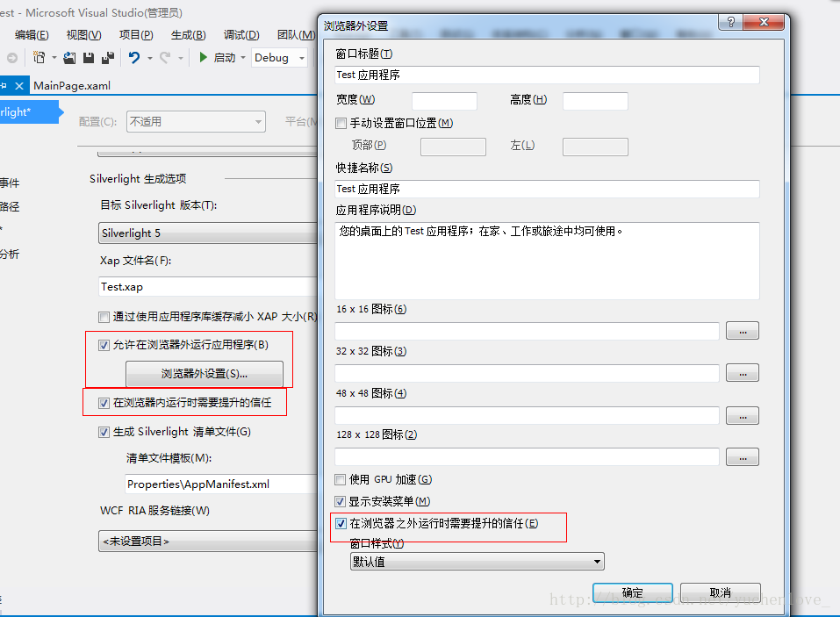This screenshot has width=840, height=617.
Task: Click the 快捷名称 text field
Action: pos(547,189)
